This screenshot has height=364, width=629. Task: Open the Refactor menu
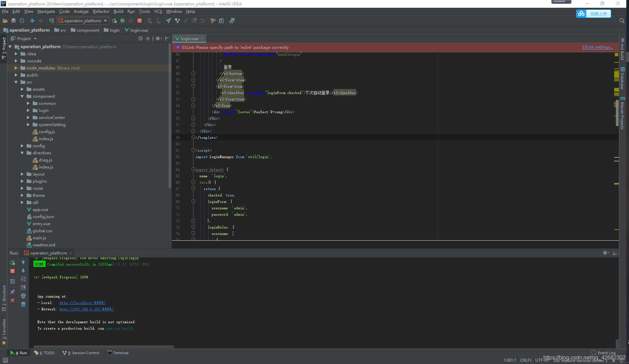pos(101,11)
